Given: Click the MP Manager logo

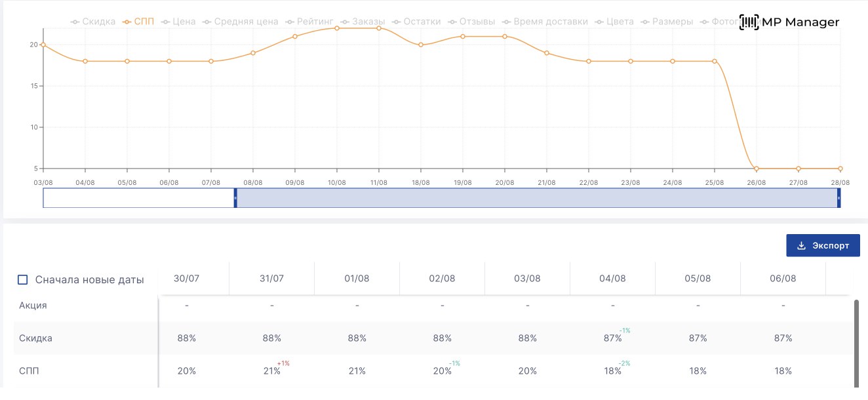Looking at the screenshot, I should tap(789, 22).
